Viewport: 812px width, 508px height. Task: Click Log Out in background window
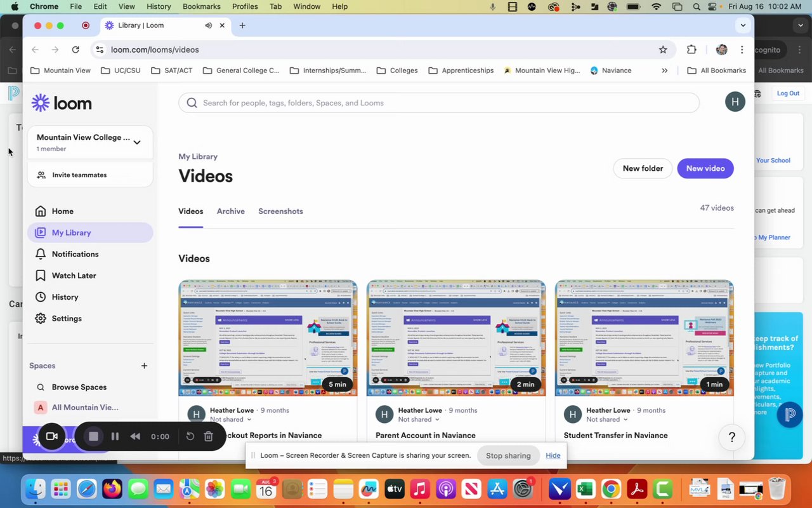pos(788,93)
